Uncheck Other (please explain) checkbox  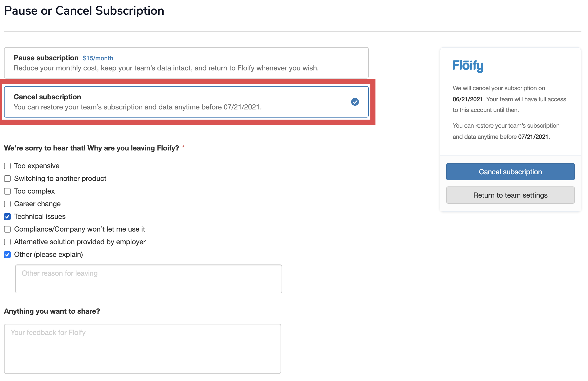coord(7,255)
